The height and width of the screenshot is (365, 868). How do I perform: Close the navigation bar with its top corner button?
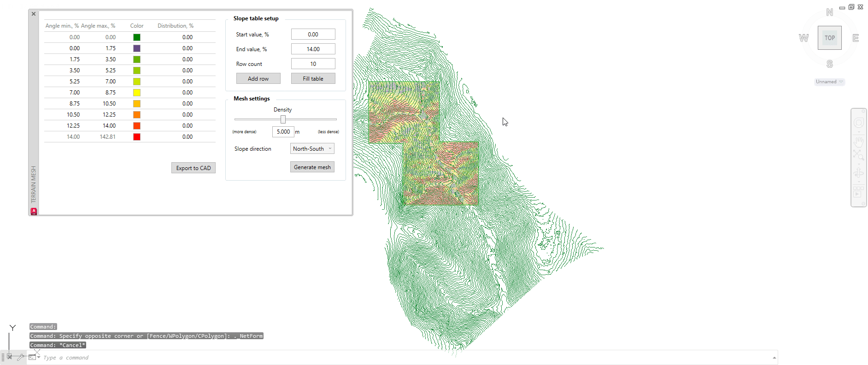[x=863, y=111]
